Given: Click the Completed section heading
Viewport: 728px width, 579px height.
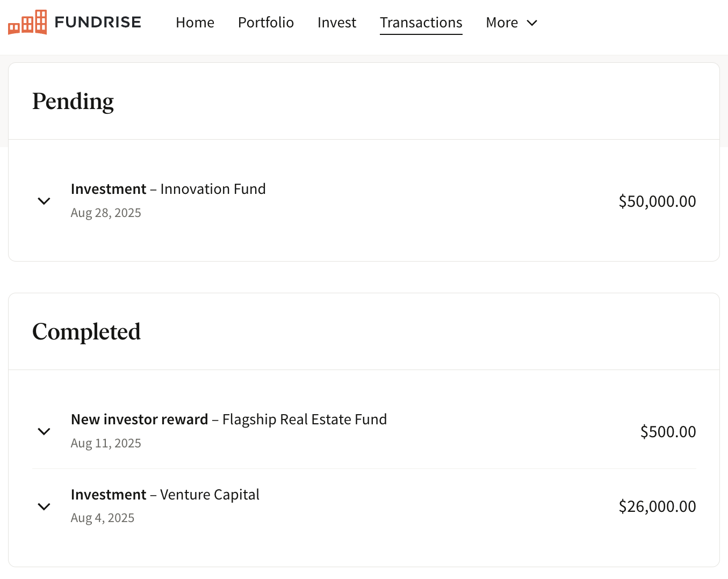Looking at the screenshot, I should 87,332.
